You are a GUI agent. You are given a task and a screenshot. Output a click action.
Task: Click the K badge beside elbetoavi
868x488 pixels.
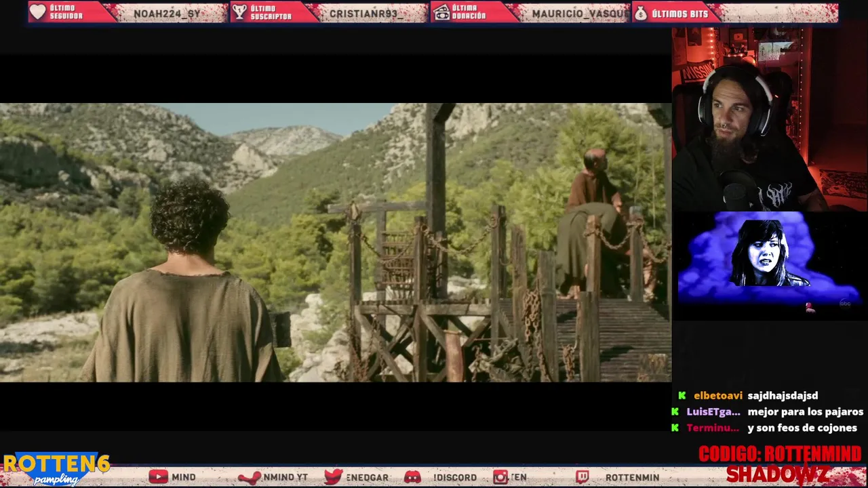tap(682, 395)
